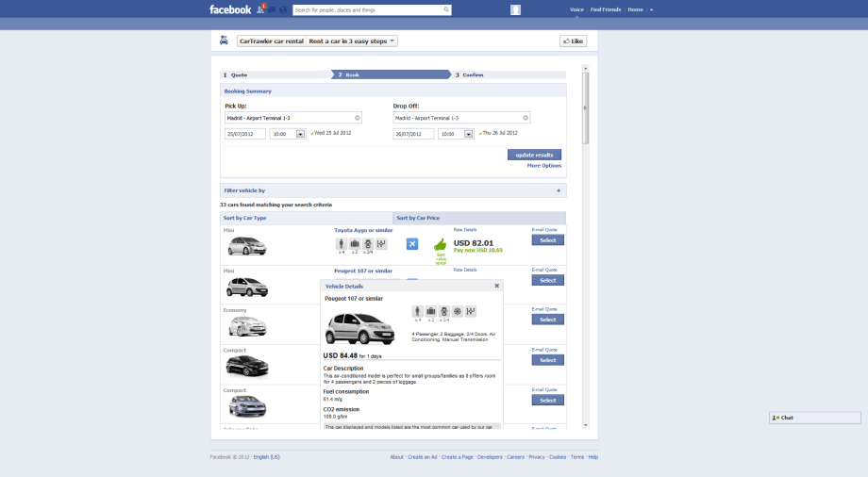Click baggage icon in the Toyota Aygo row
The width and height of the screenshot is (868, 477).
pyautogui.click(x=355, y=243)
